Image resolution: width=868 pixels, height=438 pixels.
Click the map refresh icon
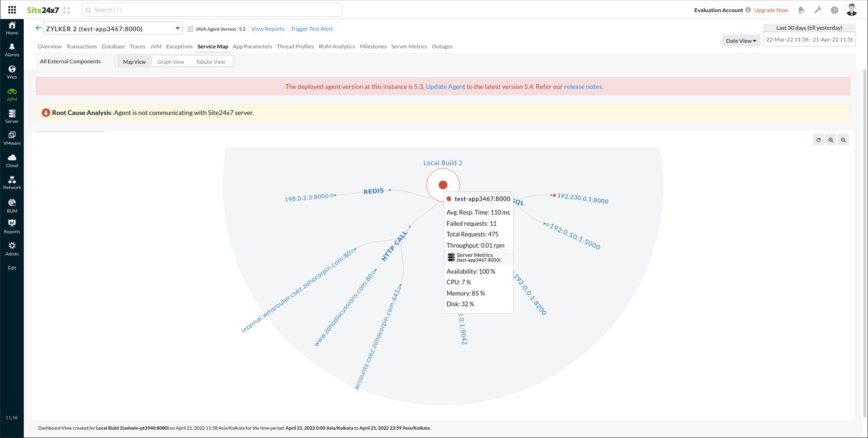[x=819, y=140]
